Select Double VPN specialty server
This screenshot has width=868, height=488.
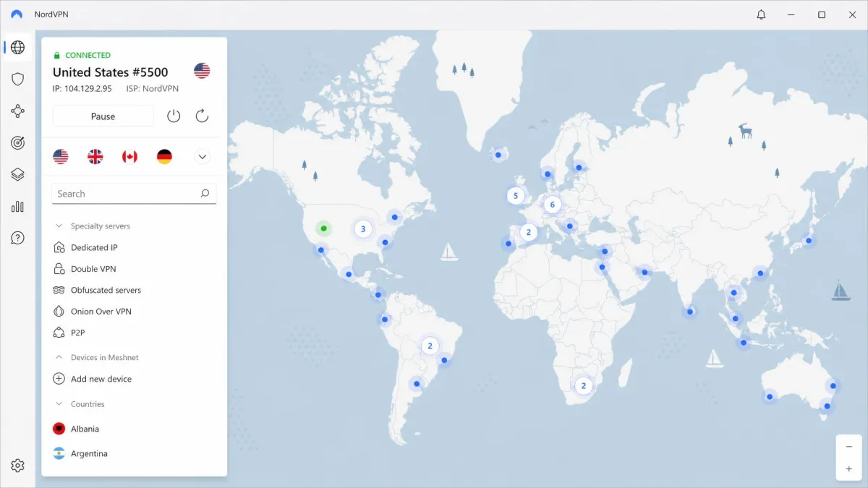point(93,269)
